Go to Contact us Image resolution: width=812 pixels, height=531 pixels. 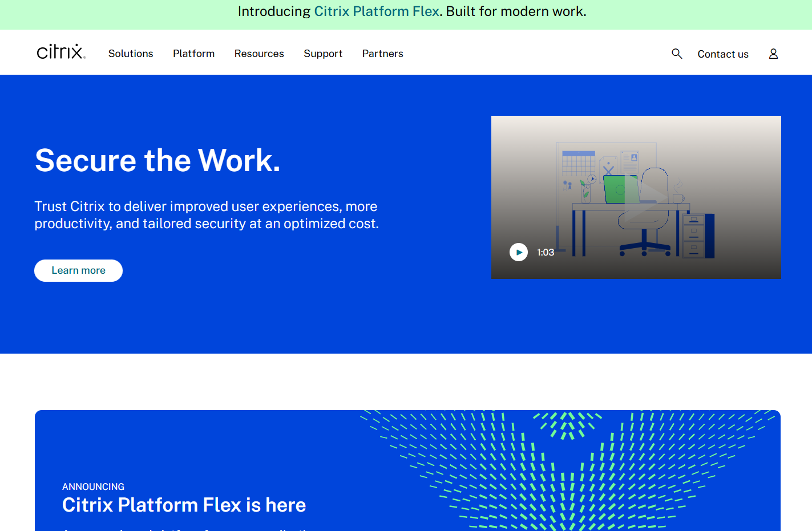coord(723,54)
